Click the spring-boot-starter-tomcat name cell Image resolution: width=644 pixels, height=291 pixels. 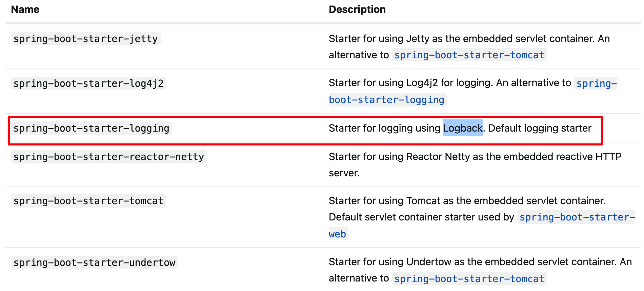88,201
